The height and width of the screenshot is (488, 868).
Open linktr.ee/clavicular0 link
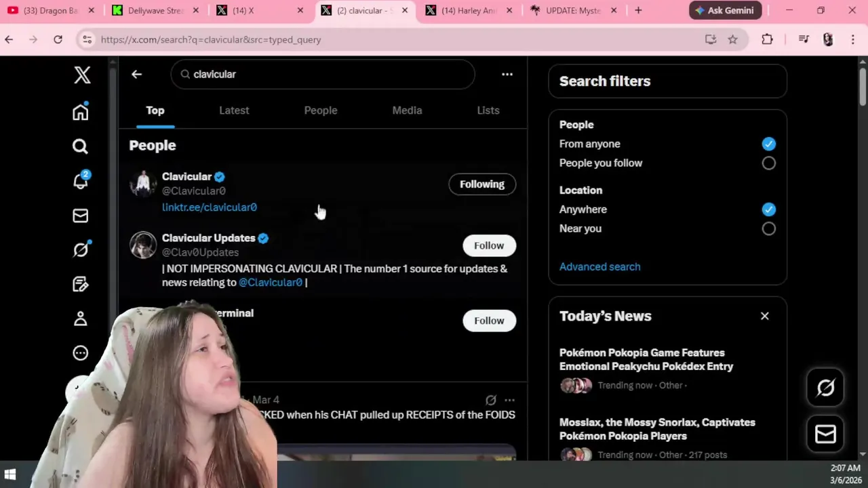210,207
